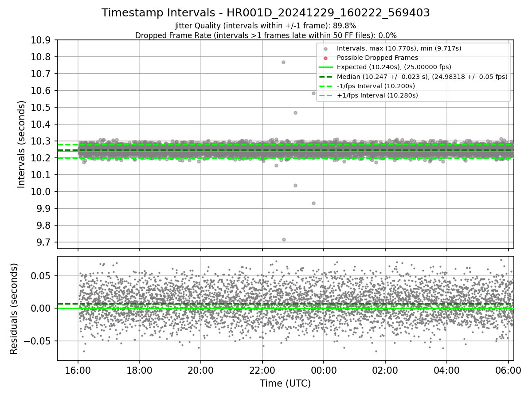Click the 'Time (UTC)' x-axis label

click(x=285, y=383)
